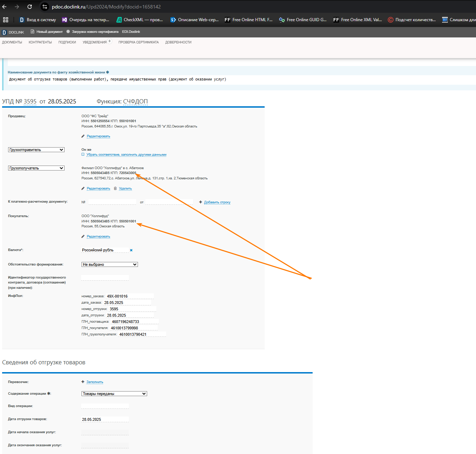Open ДОКУМЕНТЫ menu

pyautogui.click(x=12, y=42)
